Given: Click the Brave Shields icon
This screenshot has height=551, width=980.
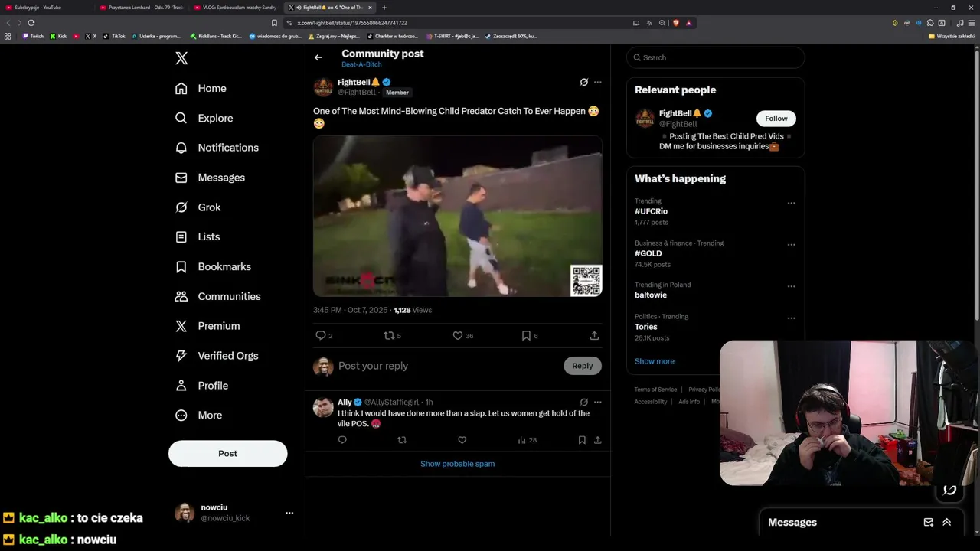Looking at the screenshot, I should [x=676, y=23].
